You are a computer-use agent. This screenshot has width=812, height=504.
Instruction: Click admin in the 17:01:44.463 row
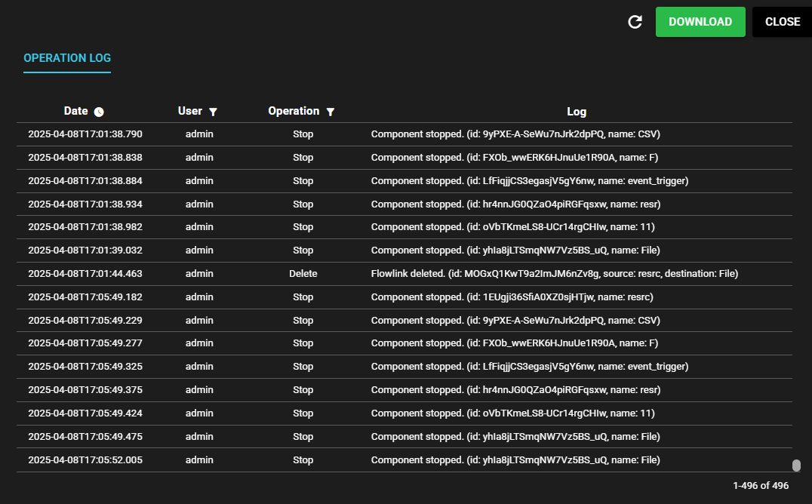[x=199, y=274]
